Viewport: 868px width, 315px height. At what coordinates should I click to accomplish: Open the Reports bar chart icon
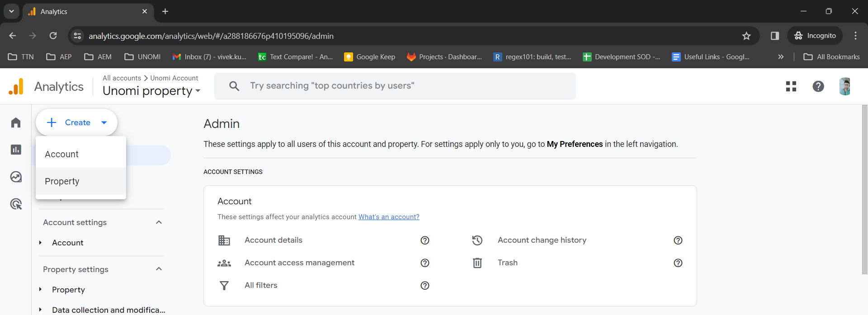point(16,150)
